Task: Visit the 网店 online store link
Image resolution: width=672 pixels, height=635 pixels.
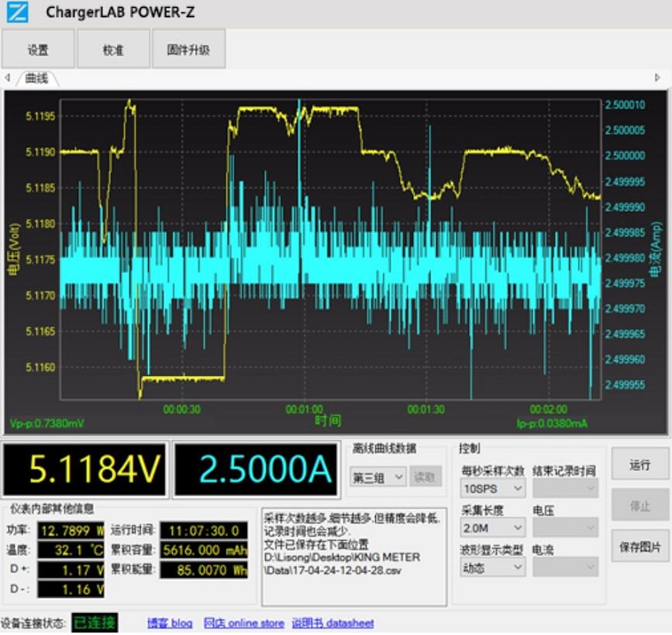Action: pos(244,623)
